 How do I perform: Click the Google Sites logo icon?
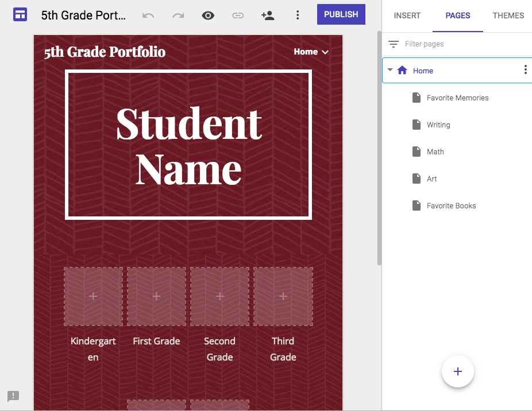click(x=20, y=14)
